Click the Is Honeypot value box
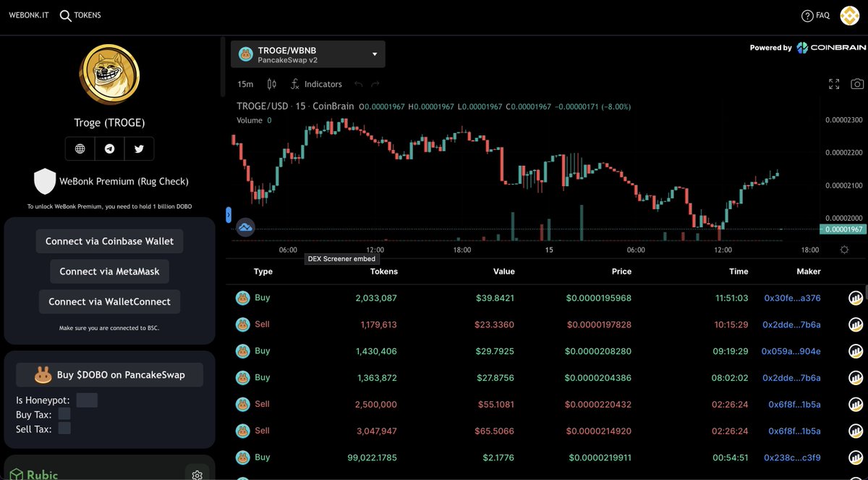This screenshot has width=868, height=480. [x=87, y=400]
